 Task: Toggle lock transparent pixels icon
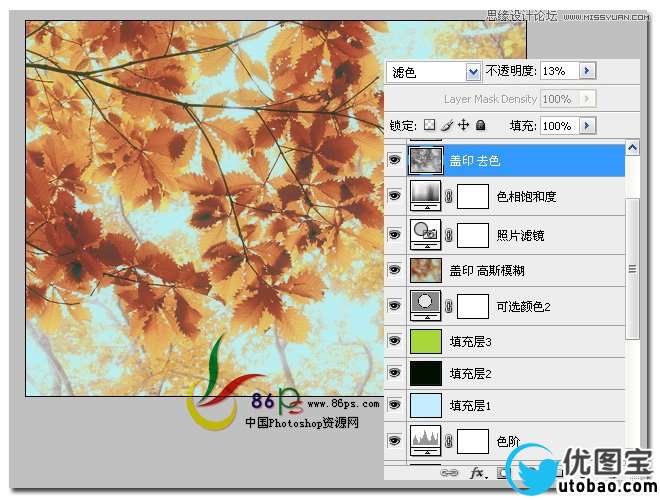click(x=429, y=125)
